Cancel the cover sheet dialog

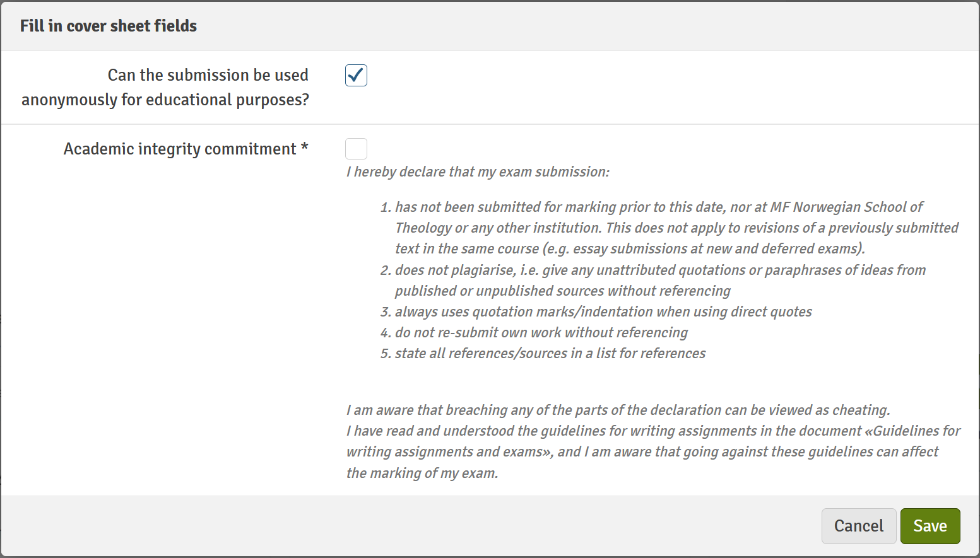859,526
